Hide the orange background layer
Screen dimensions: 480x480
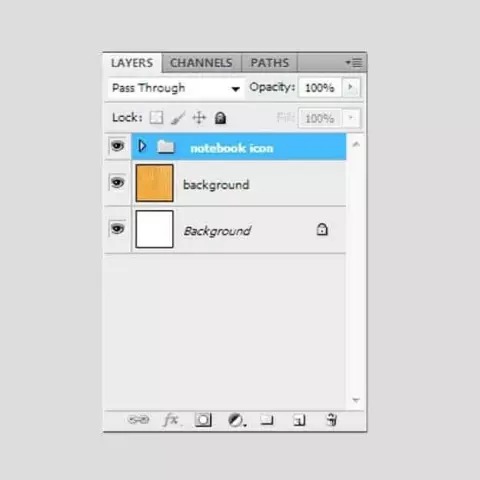coord(117,183)
